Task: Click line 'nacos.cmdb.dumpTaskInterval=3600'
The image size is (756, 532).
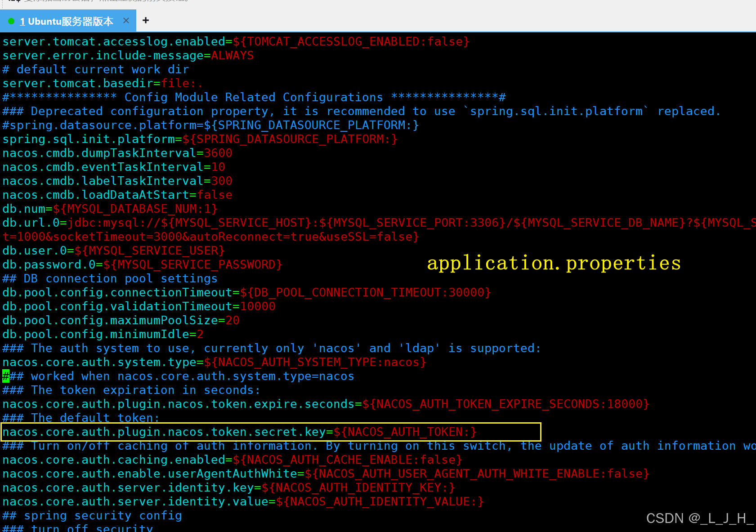Action: coord(117,153)
